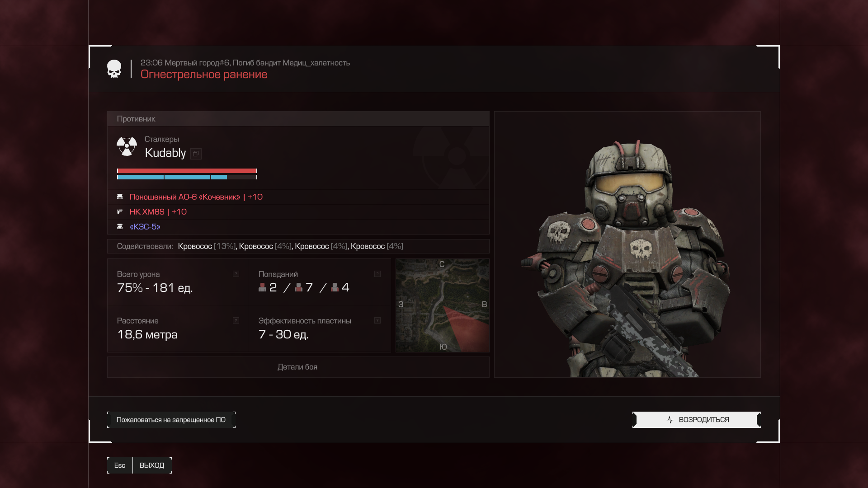Click the Stalkers faction radiation emblem

click(x=127, y=146)
